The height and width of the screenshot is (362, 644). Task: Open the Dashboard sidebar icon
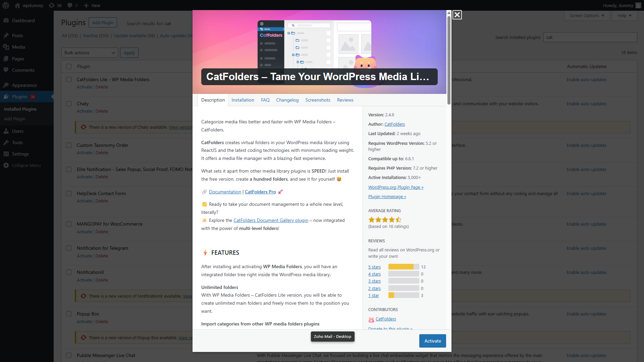click(x=6, y=20)
